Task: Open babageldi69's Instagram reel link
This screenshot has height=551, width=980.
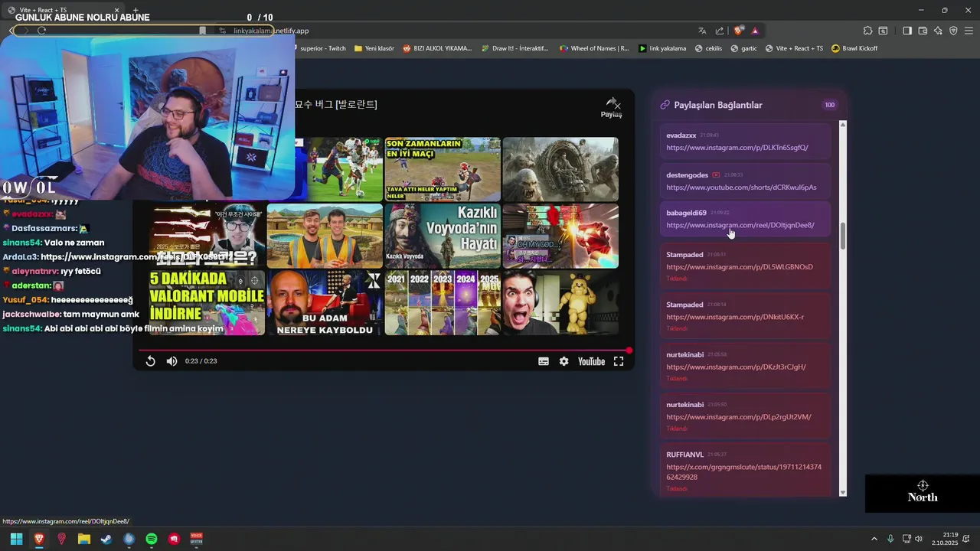Action: 740,225
